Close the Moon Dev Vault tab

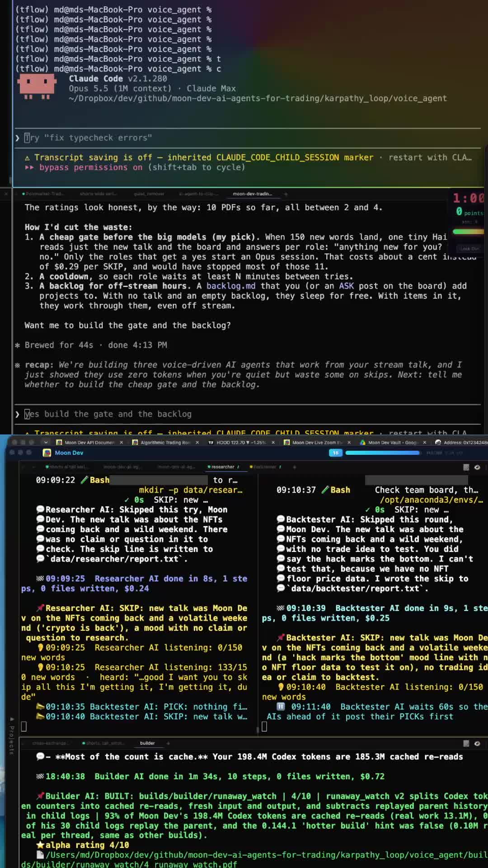(x=425, y=443)
